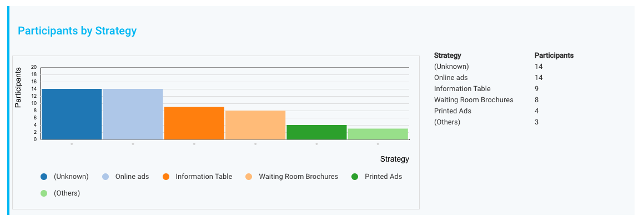Select the light green (Others) bar
Screen dimensions: 644x220
point(378,134)
